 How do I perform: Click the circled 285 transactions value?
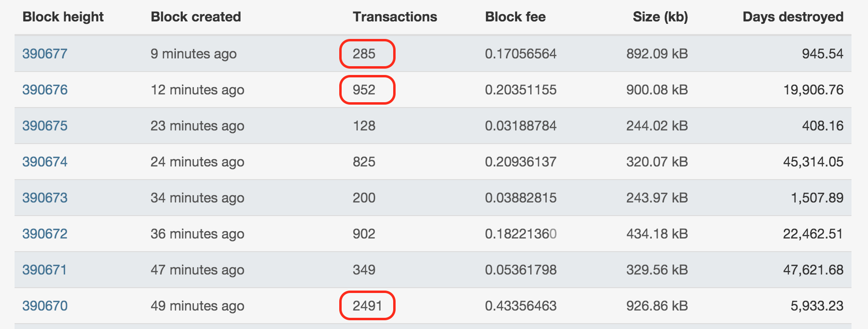[x=364, y=54]
